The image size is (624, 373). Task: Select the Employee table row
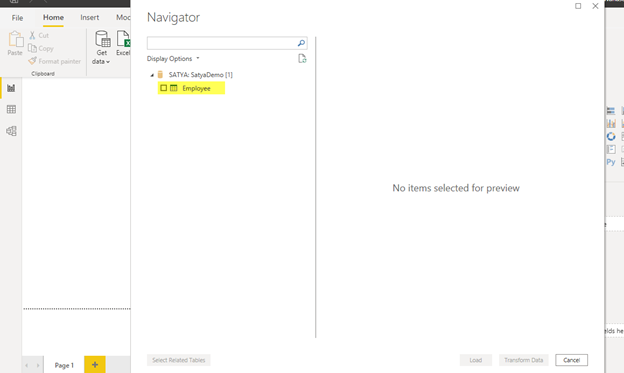coord(191,88)
